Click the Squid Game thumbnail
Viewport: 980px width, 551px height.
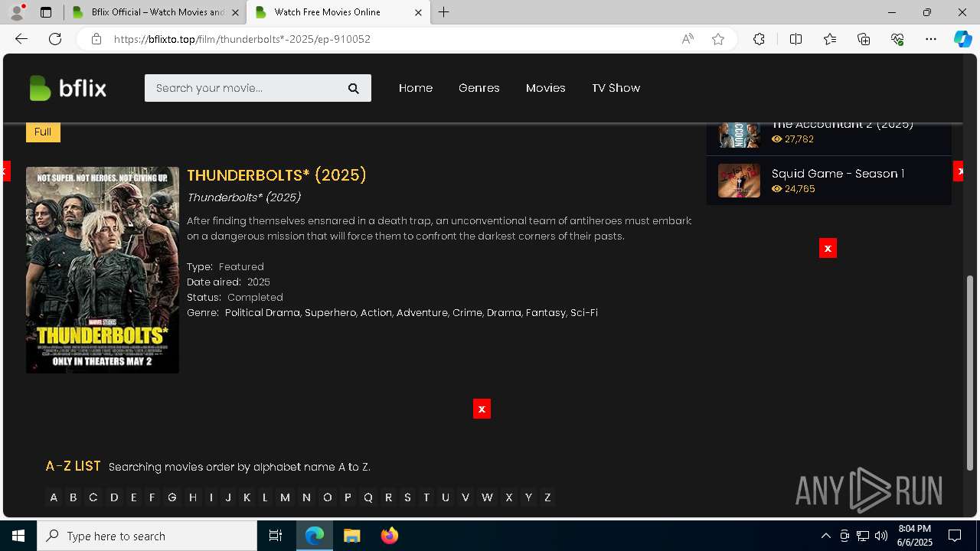pyautogui.click(x=739, y=181)
